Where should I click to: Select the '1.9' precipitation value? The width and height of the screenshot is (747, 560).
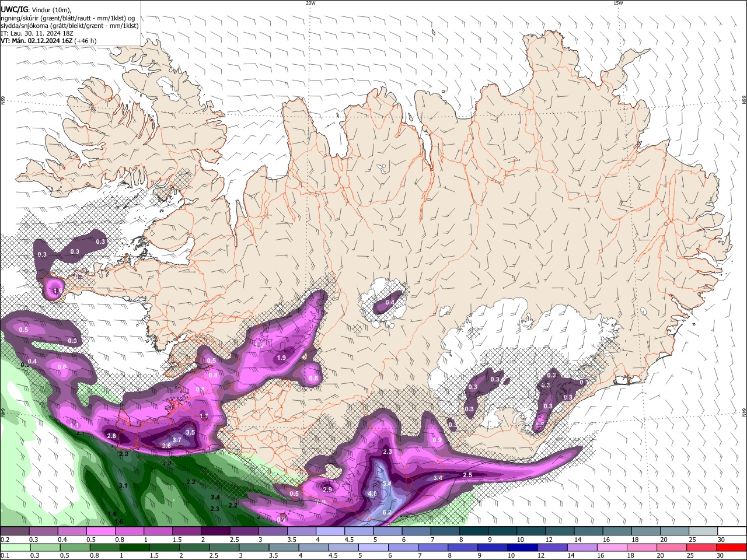(281, 358)
